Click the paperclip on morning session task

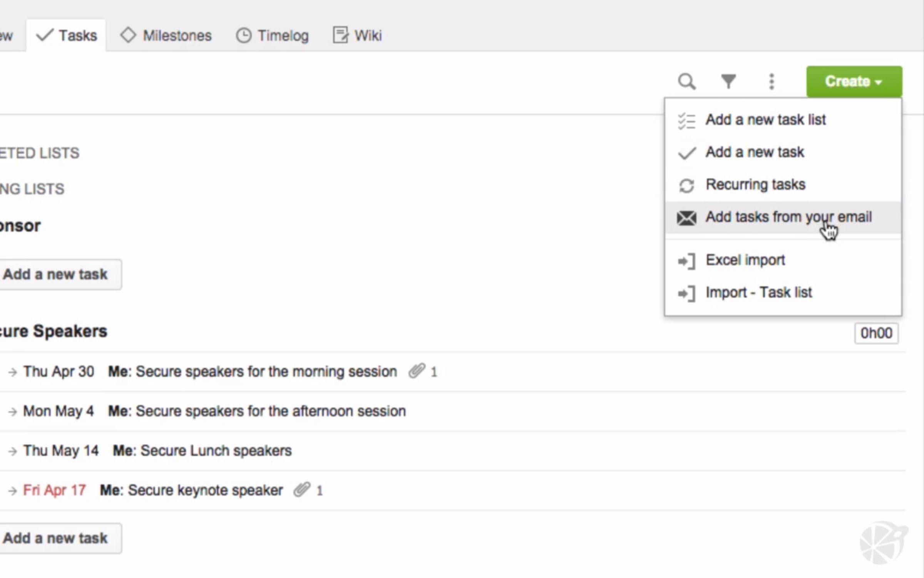click(x=417, y=371)
